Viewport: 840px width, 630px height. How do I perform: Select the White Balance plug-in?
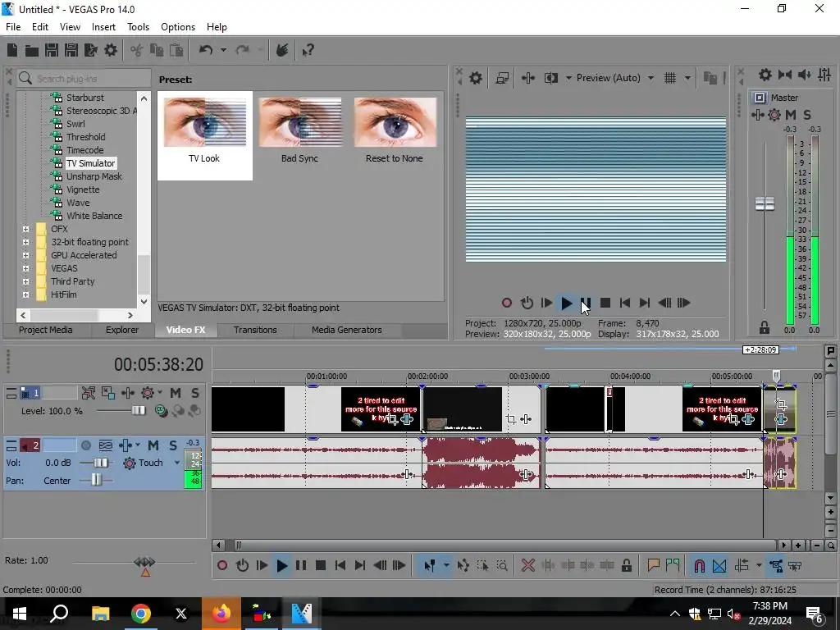(94, 216)
